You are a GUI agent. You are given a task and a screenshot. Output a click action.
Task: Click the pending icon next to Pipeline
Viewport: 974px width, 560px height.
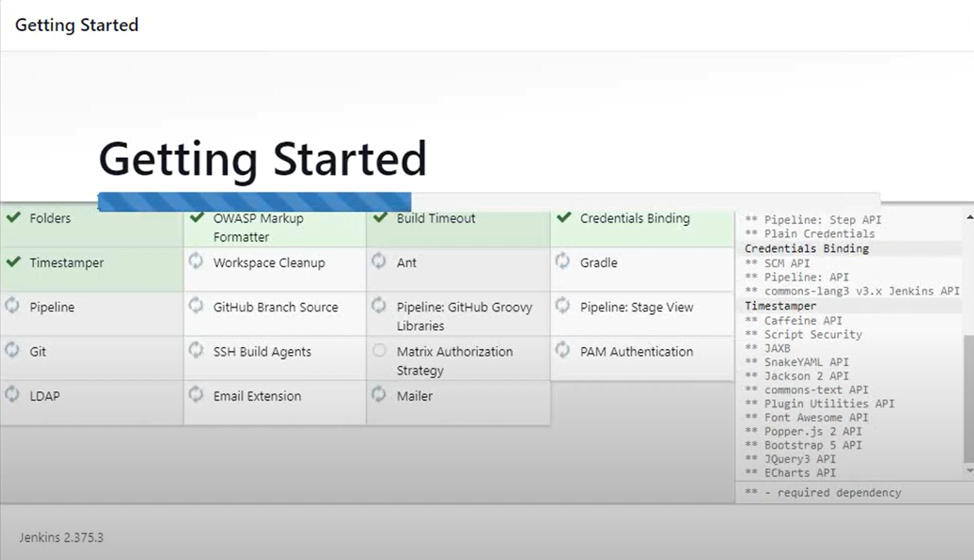pos(12,306)
